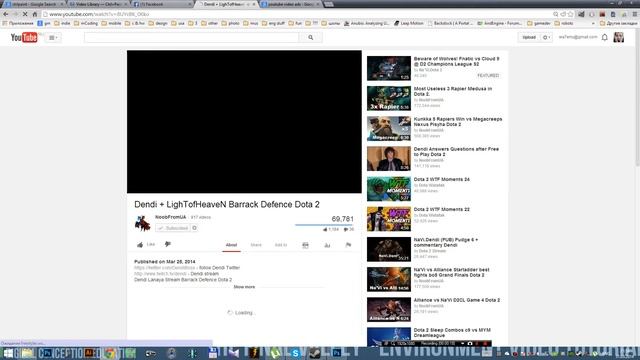Stop page loading with X button
This screenshot has width=640, height=360.
click(x=25, y=14)
